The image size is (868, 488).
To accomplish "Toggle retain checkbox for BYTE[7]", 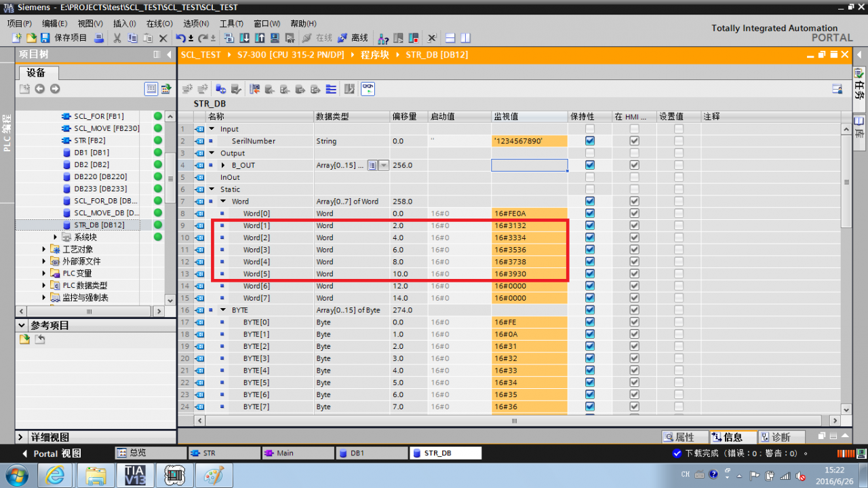I will [x=590, y=407].
